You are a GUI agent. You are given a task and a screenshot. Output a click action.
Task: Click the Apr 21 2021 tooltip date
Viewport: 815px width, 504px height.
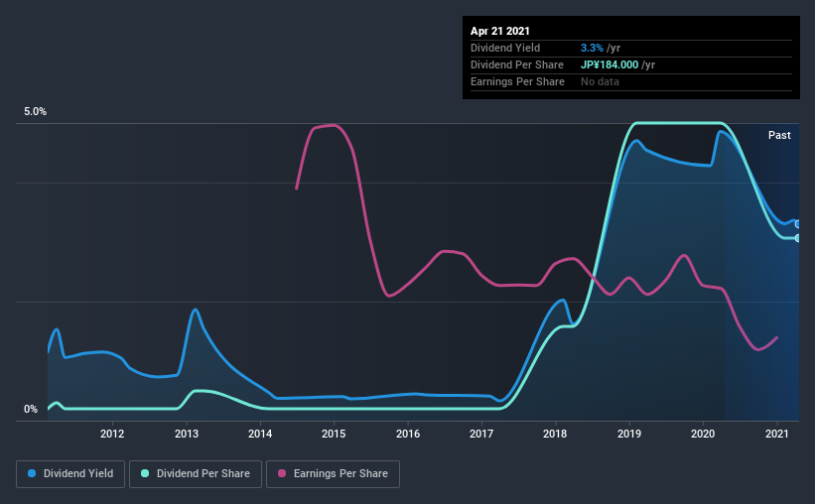pos(500,31)
